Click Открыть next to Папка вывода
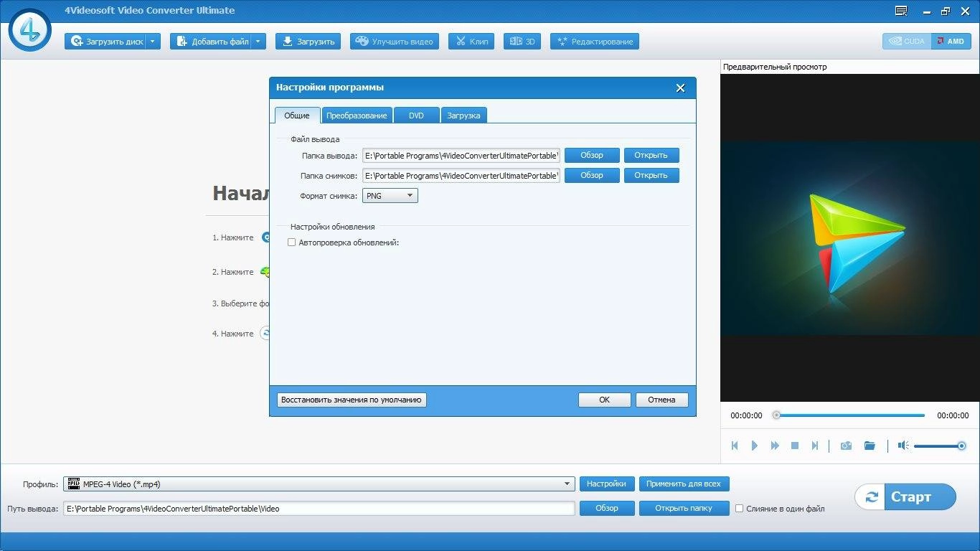 click(x=651, y=155)
